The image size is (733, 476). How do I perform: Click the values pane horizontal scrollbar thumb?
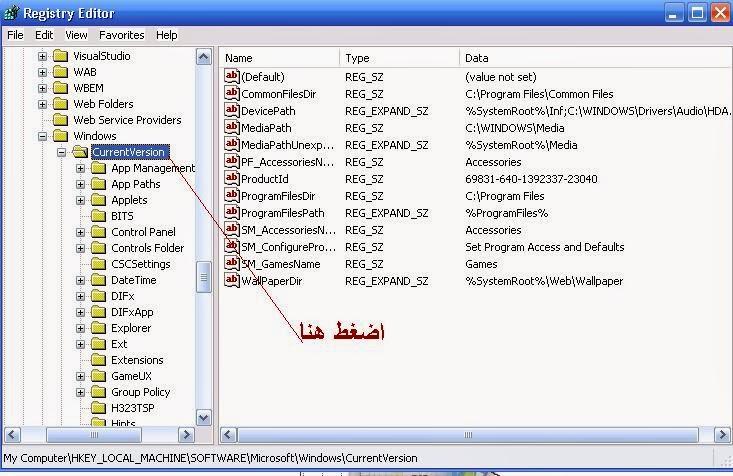468,435
